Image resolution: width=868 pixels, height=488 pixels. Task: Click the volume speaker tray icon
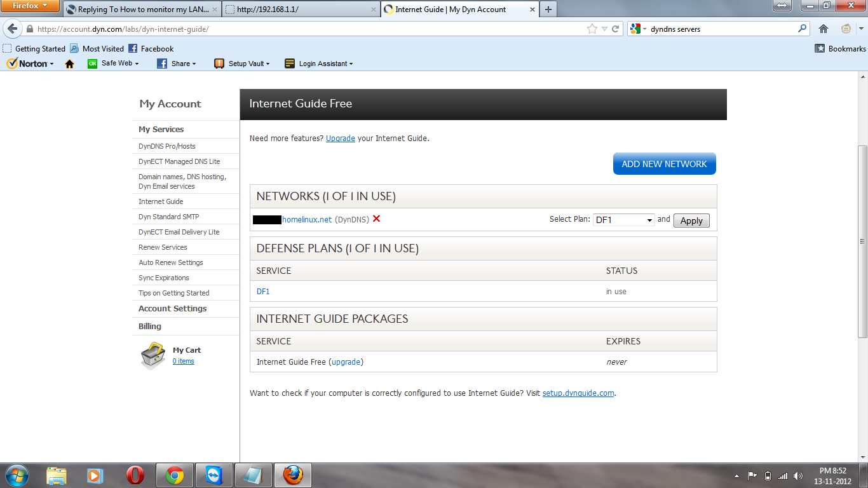pyautogui.click(x=798, y=476)
